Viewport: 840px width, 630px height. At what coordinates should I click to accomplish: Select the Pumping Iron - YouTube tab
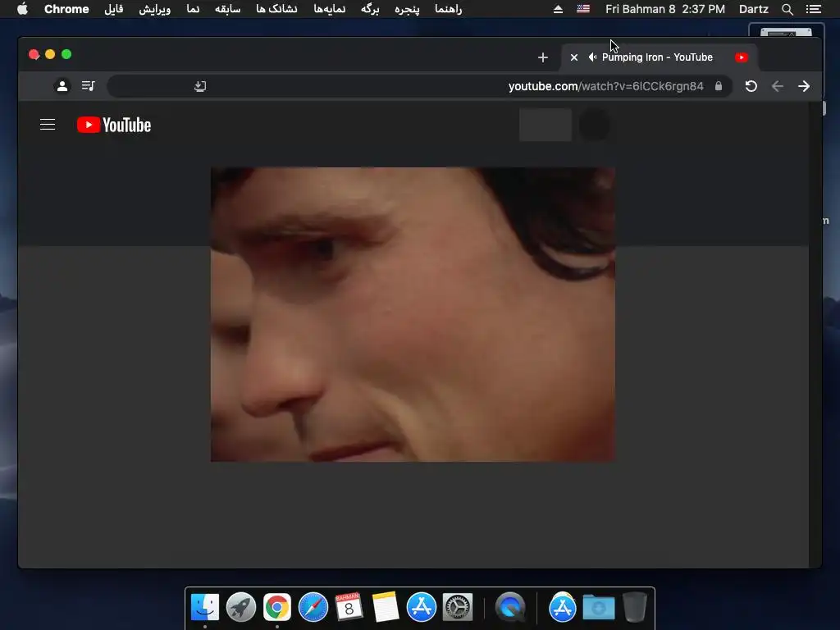(660, 57)
